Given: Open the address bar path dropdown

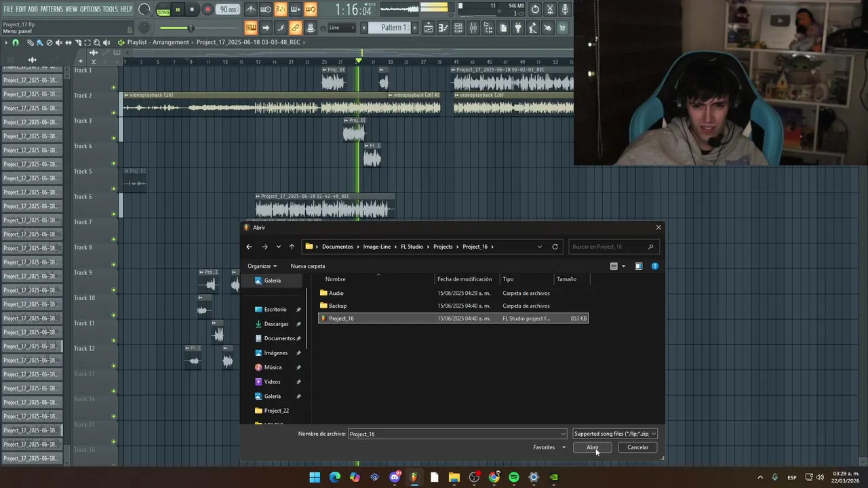Looking at the screenshot, I should [x=540, y=247].
